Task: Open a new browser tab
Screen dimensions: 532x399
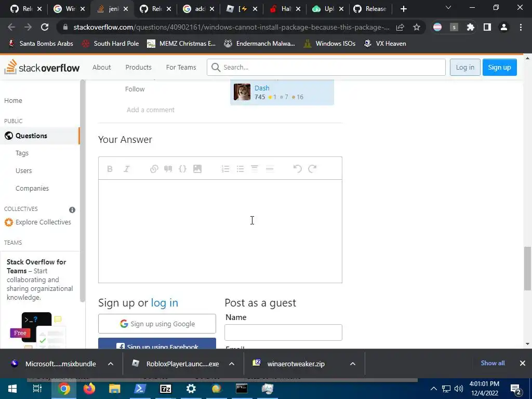Action: 403,9
